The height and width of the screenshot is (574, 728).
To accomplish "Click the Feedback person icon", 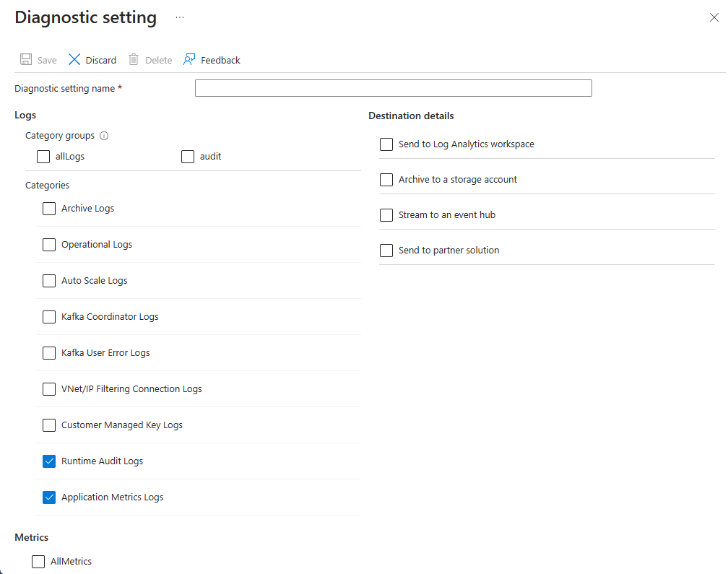I will click(x=189, y=60).
